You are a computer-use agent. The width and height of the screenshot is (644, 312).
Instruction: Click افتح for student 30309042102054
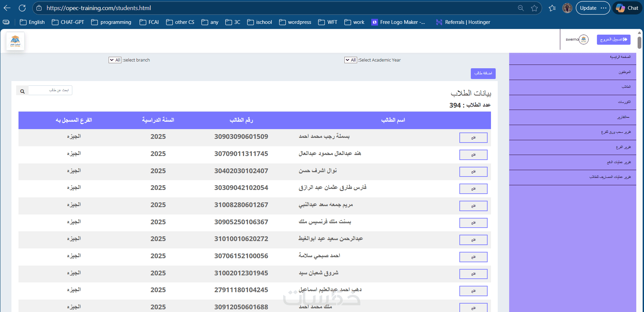point(473,189)
